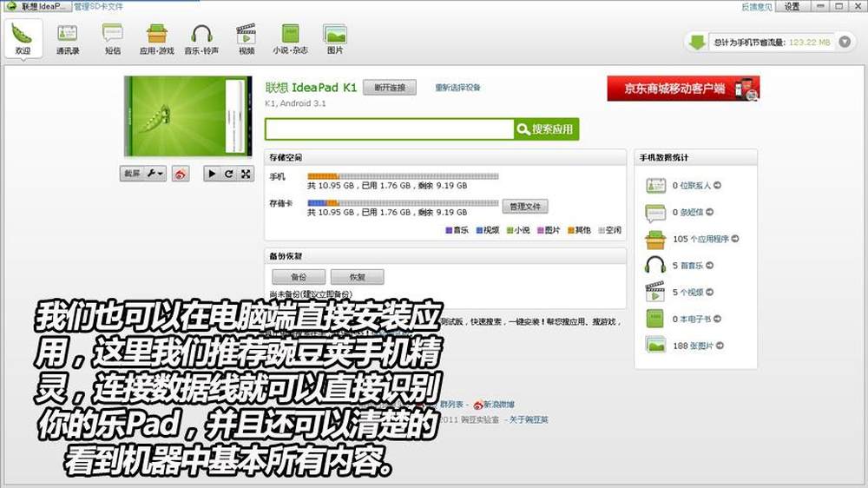Click the Weibo share icon under preview

(181, 174)
